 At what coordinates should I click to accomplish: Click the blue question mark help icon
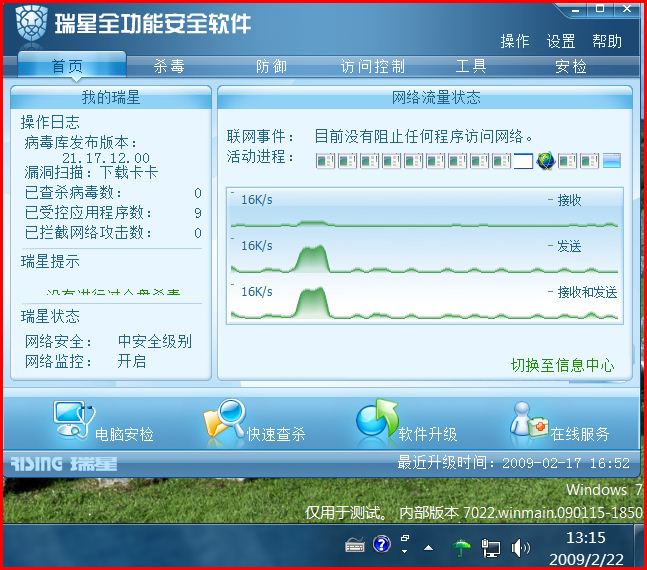pyautogui.click(x=382, y=544)
